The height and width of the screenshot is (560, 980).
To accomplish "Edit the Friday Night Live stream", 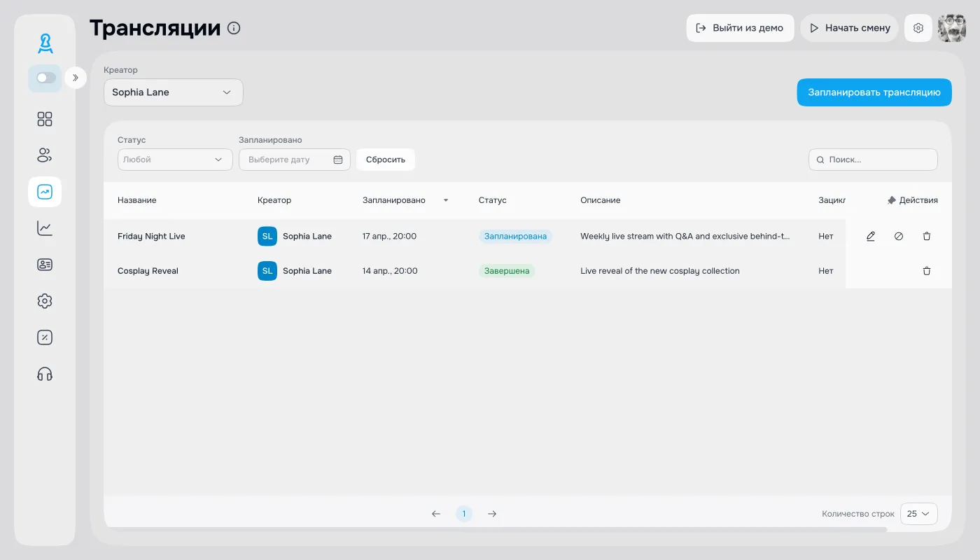I will pyautogui.click(x=871, y=237).
